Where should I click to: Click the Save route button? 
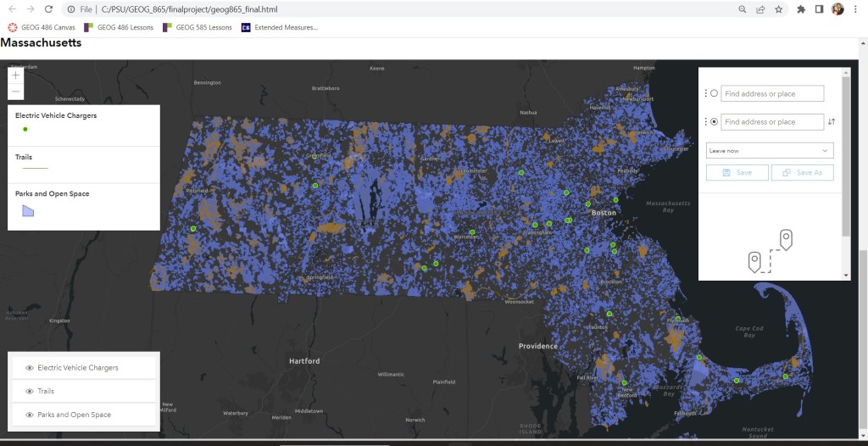pyautogui.click(x=737, y=172)
